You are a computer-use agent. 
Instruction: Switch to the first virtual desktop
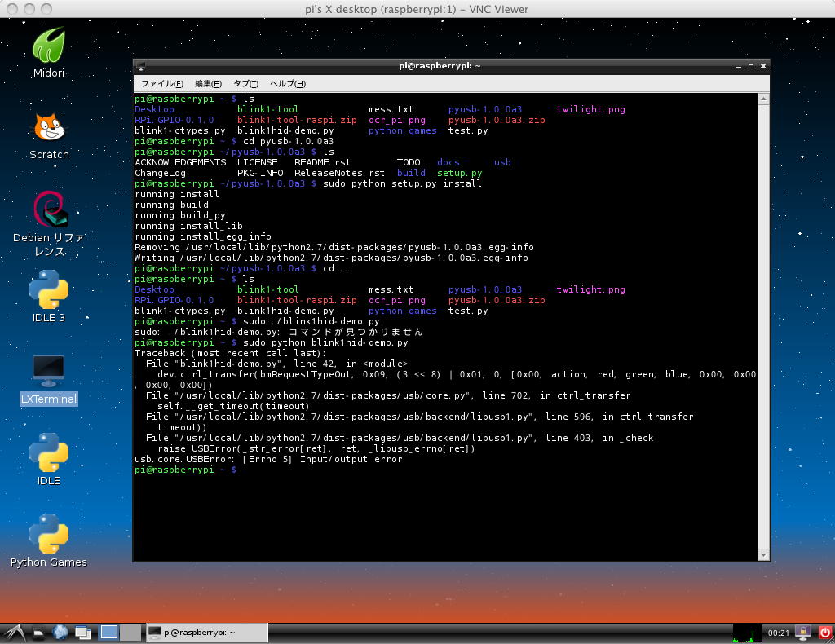click(108, 633)
